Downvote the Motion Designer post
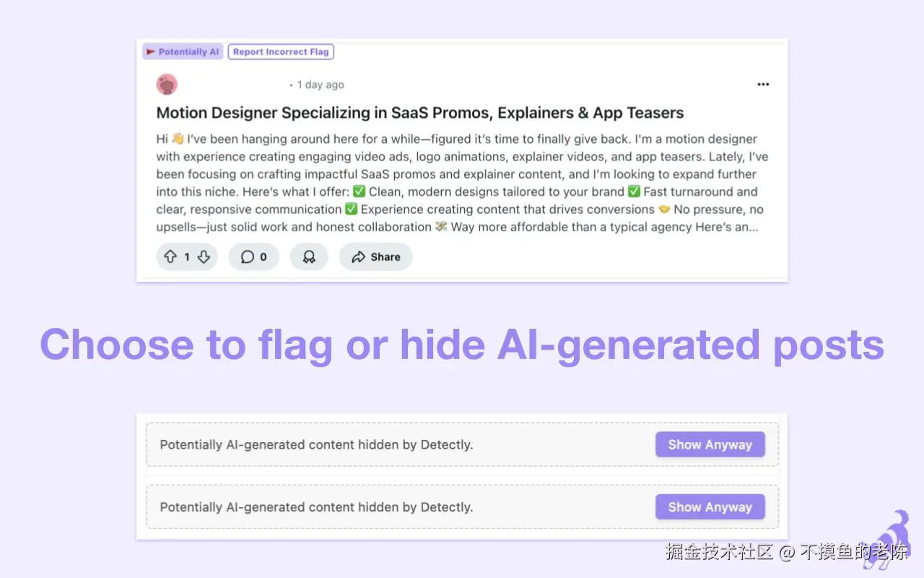Screen dimensions: 924x578 click(204, 256)
